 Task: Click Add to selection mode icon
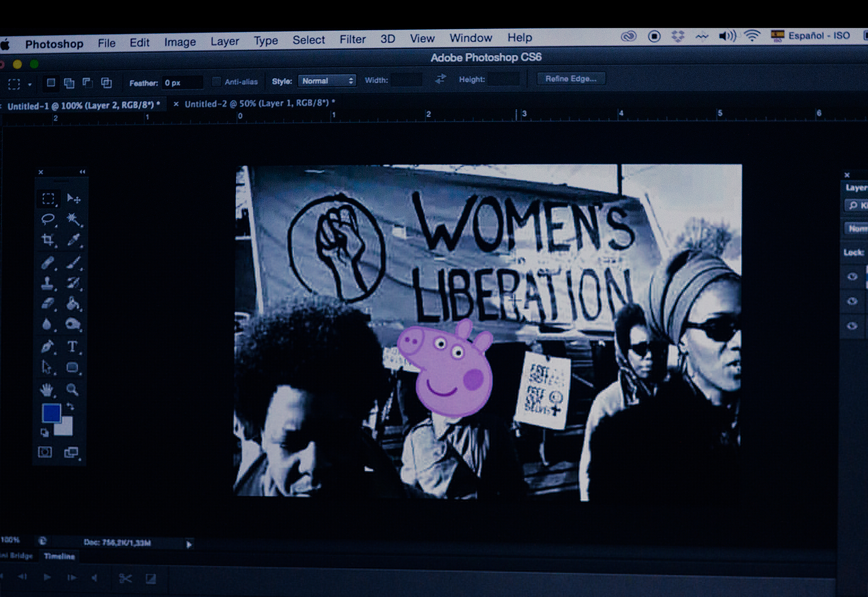point(69,83)
